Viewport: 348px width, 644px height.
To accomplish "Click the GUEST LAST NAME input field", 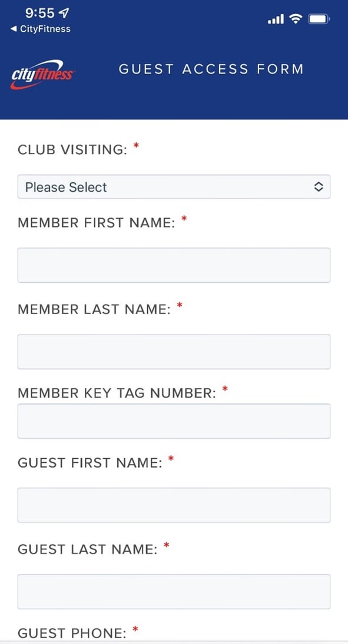I will (x=174, y=592).
